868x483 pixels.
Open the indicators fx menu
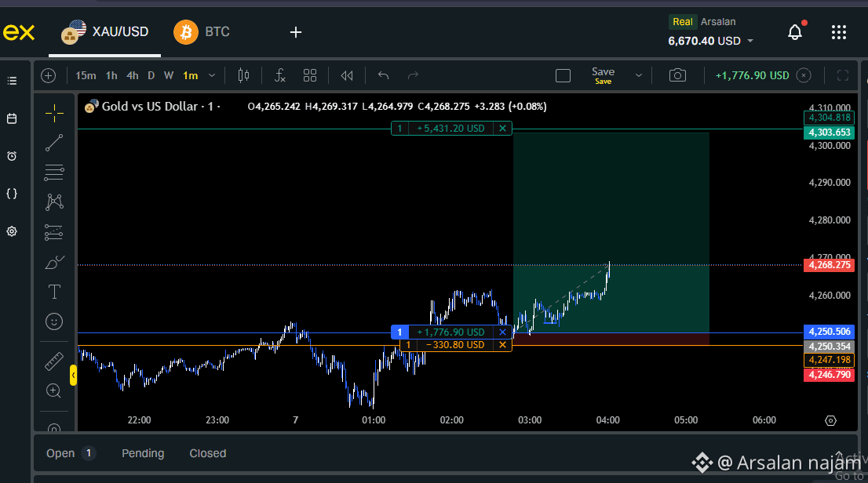point(280,76)
